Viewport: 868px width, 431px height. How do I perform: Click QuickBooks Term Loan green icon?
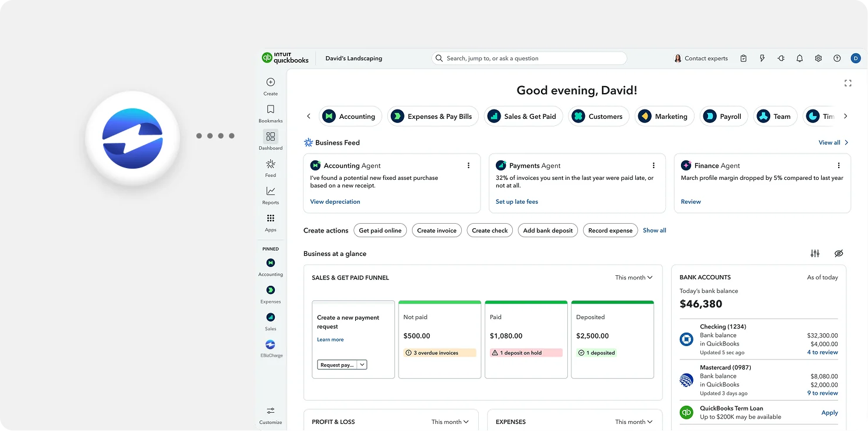(686, 412)
